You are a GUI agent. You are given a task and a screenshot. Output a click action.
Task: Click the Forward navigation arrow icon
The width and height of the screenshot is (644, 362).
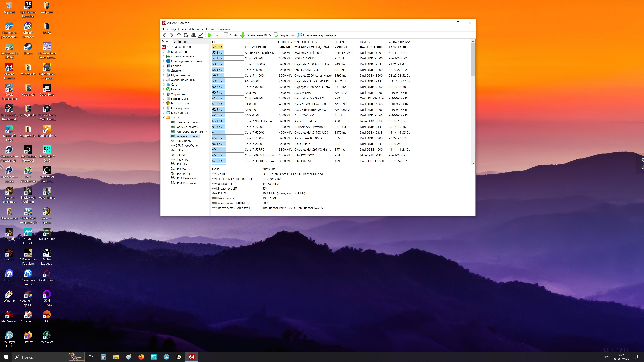point(172,35)
